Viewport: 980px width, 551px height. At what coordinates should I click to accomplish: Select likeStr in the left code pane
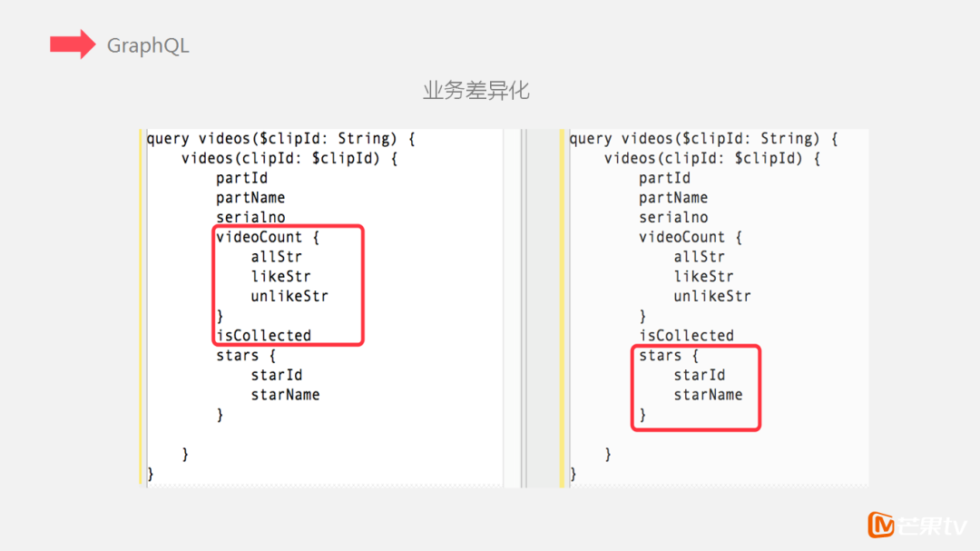280,277
